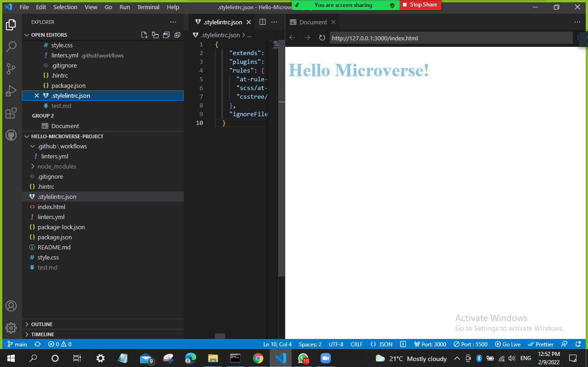The height and width of the screenshot is (367, 588).
Task: Split the editor using the split icon
Action: [x=262, y=22]
